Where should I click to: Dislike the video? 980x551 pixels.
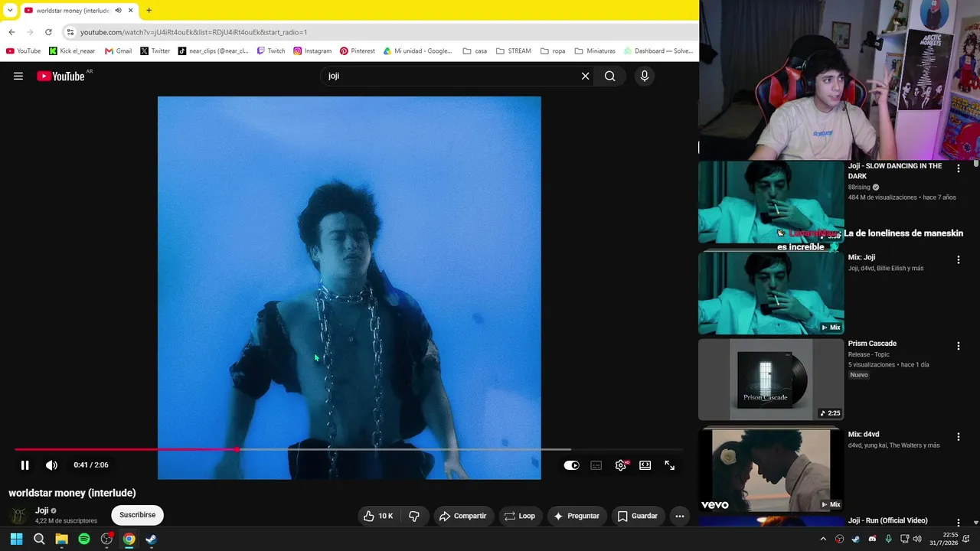point(414,516)
